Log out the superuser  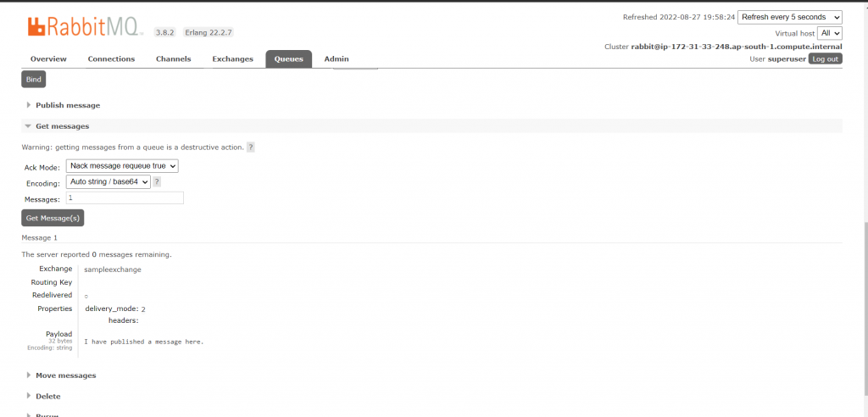pos(826,58)
